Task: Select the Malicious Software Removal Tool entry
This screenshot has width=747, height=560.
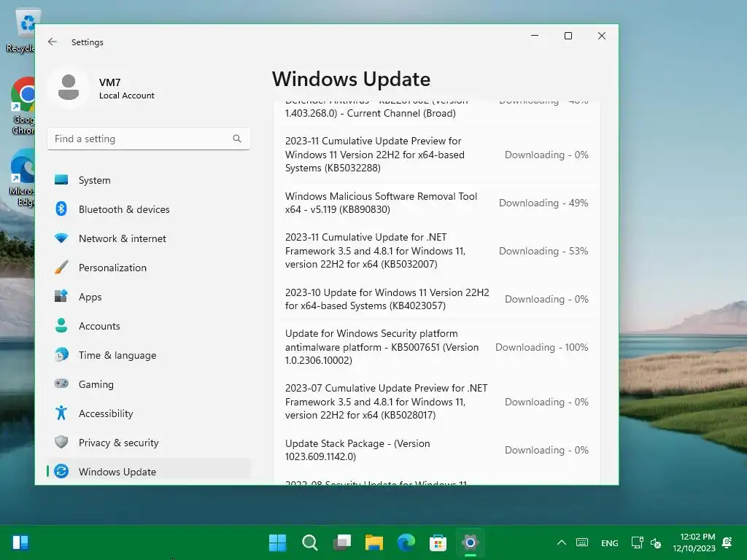Action: [x=437, y=203]
